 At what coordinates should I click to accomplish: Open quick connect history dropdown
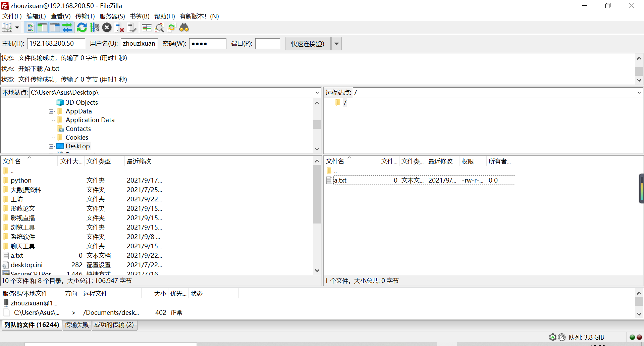coord(336,44)
